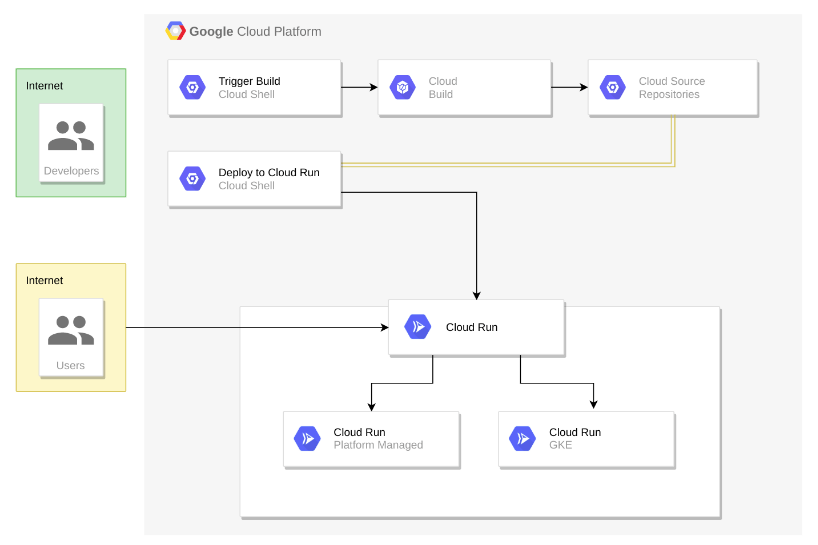818x545 pixels.
Task: Select the Cloud Build hexagon icon
Action: point(403,87)
